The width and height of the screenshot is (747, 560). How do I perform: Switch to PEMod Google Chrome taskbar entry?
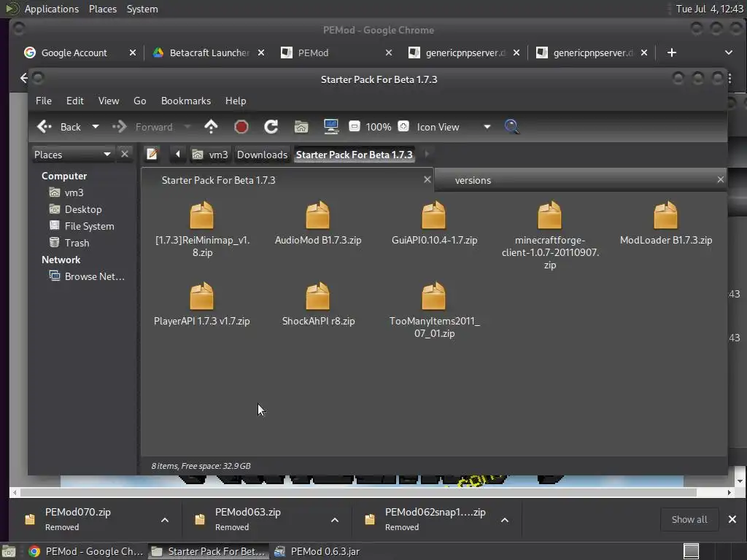86,551
